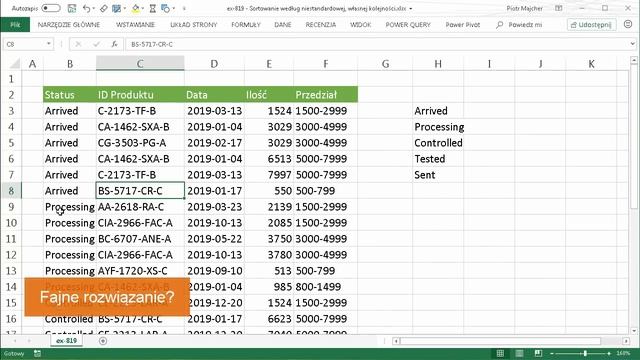The width and height of the screenshot is (640, 360).
Task: Click the fill color bucket icon
Action: pyautogui.click(x=136, y=8)
